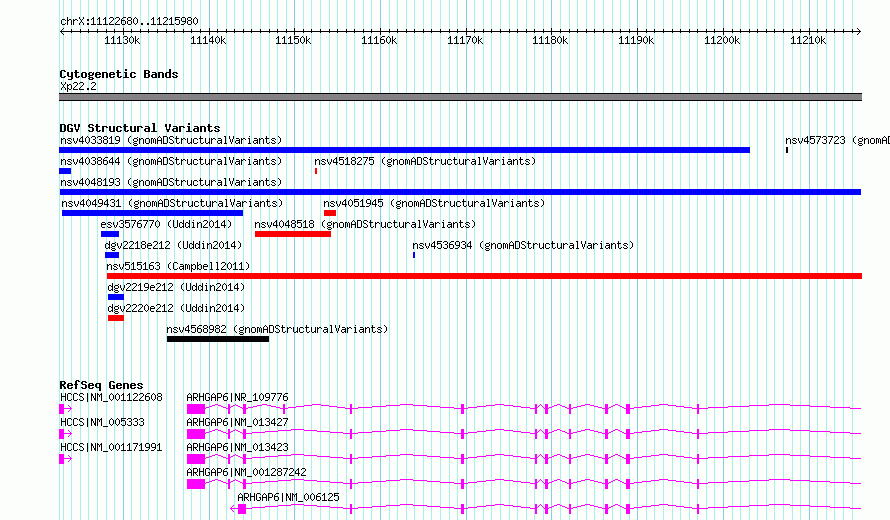
Task: Click the ARHGAP6 NM_013427 large exon block
Action: coord(196,434)
